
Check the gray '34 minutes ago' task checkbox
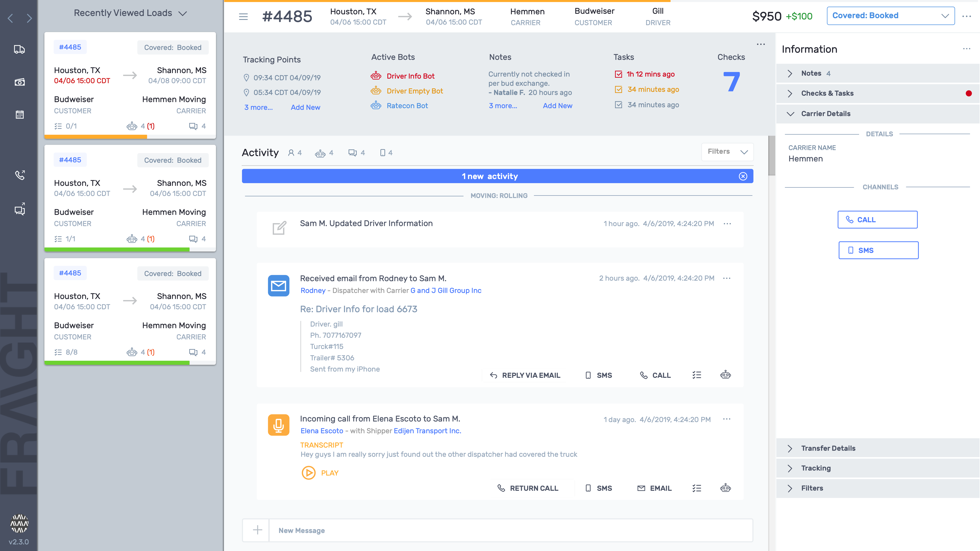coord(619,105)
